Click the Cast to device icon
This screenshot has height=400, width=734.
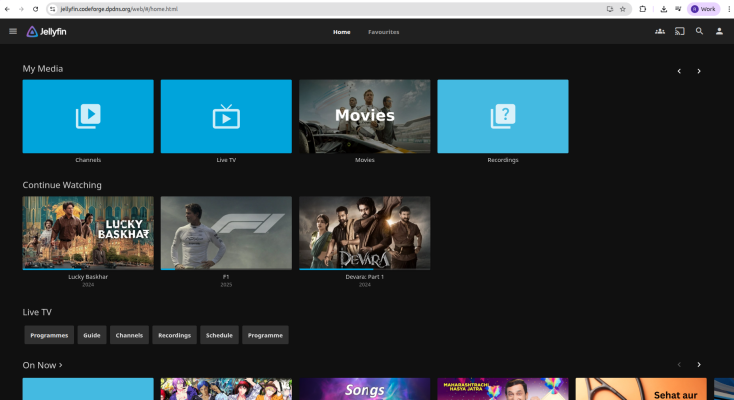point(680,31)
